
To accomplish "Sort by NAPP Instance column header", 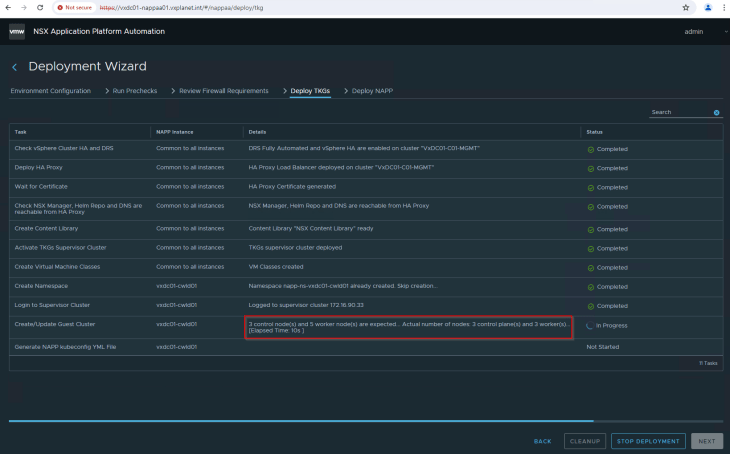I will tap(175, 132).
